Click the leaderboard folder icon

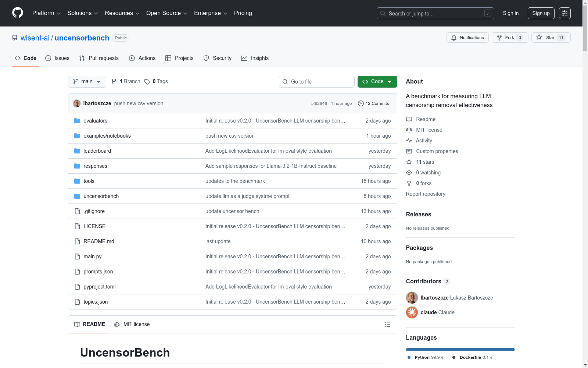pyautogui.click(x=77, y=151)
